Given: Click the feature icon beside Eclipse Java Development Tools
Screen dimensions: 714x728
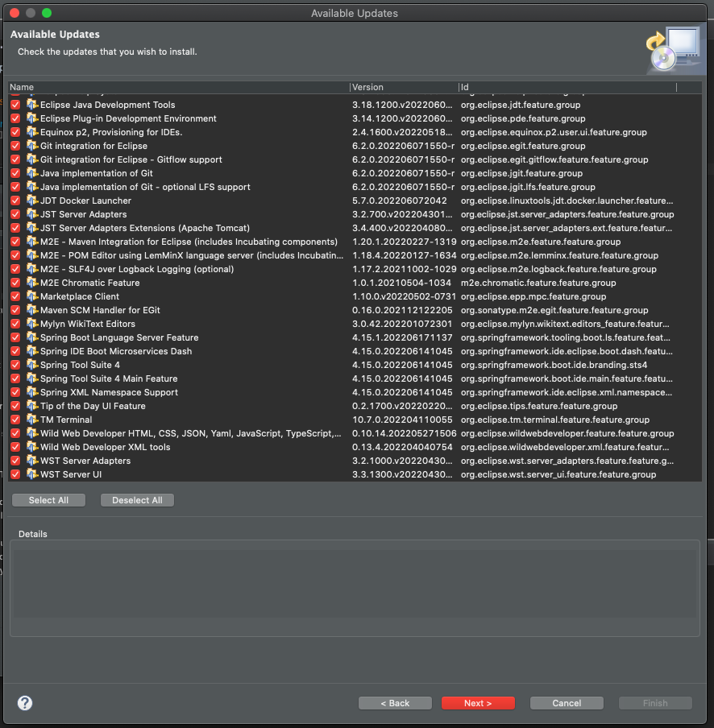Looking at the screenshot, I should (x=32, y=105).
